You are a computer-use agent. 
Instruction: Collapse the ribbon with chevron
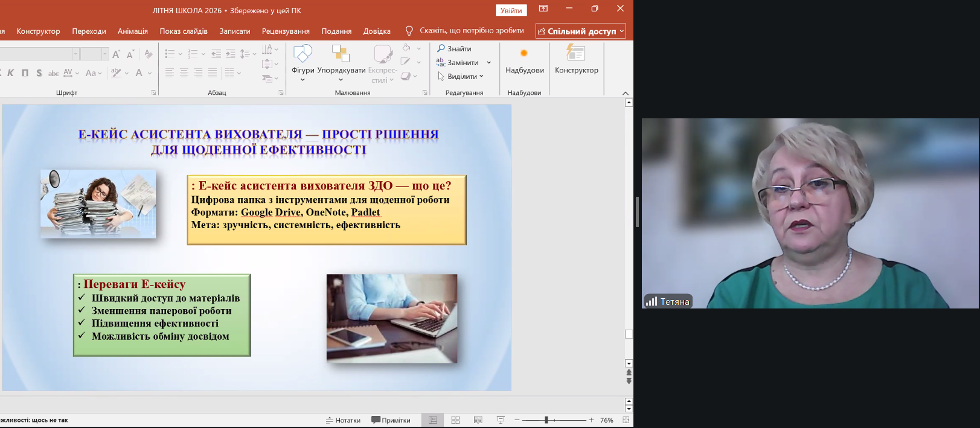click(626, 93)
